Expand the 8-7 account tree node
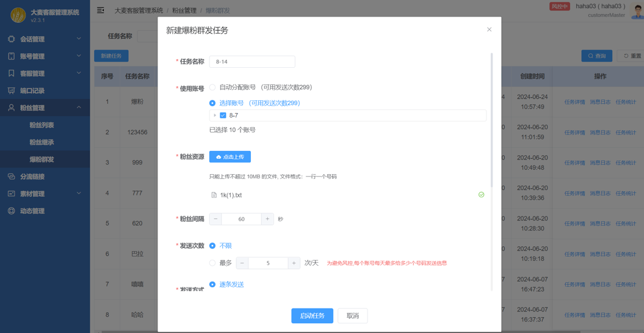Viewport: 644px width, 333px height. coord(215,115)
